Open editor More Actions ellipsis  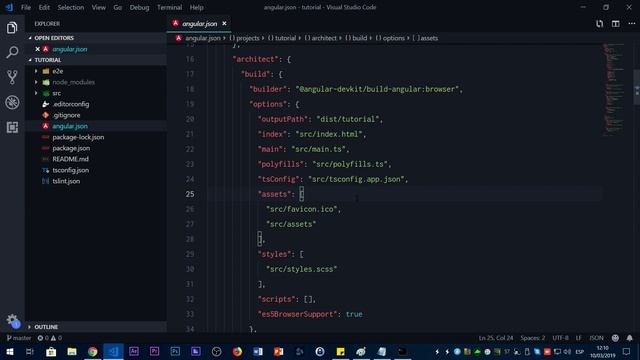click(631, 24)
